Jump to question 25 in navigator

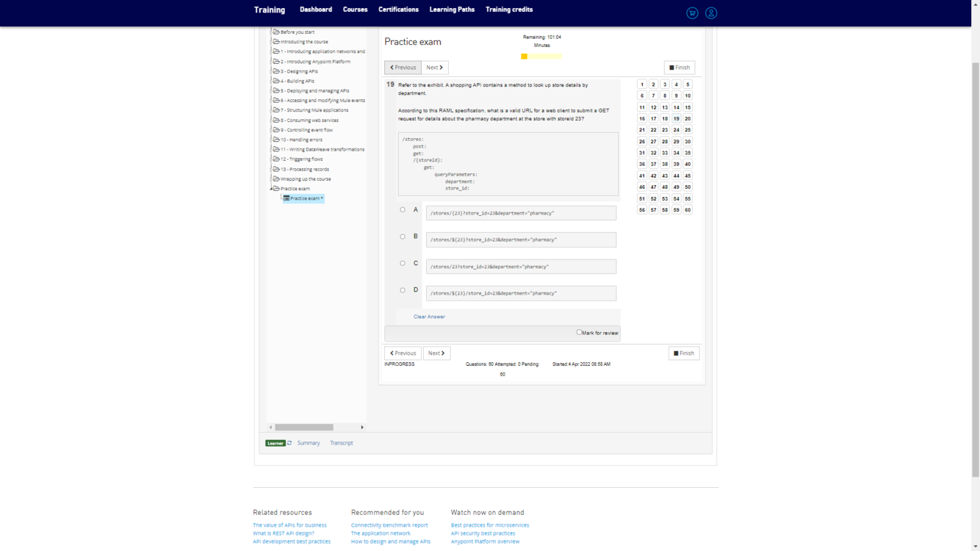(688, 130)
